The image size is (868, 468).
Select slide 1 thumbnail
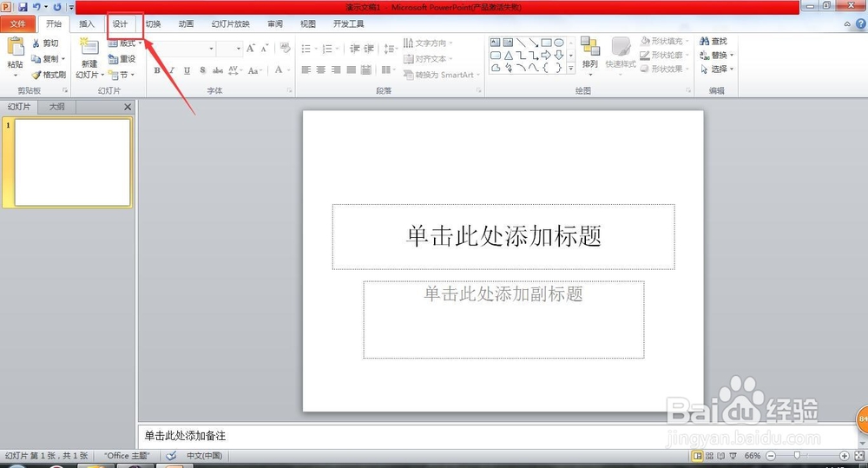(x=73, y=162)
